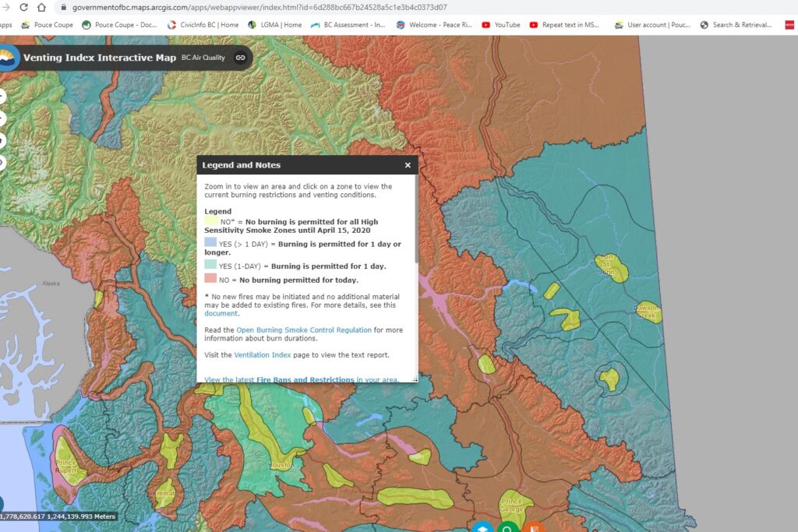
Task: Reload the page with browser refresh
Action: coord(23,7)
